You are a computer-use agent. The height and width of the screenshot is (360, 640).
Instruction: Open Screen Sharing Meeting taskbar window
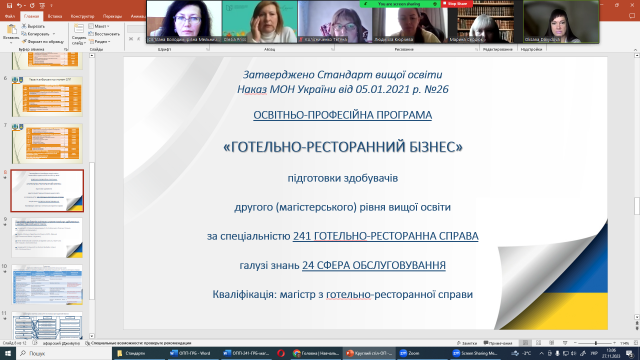coord(476,353)
